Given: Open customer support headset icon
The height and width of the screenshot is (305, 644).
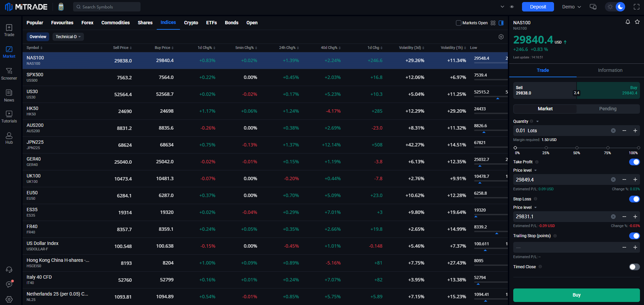Looking at the screenshot, I should click(9, 270).
